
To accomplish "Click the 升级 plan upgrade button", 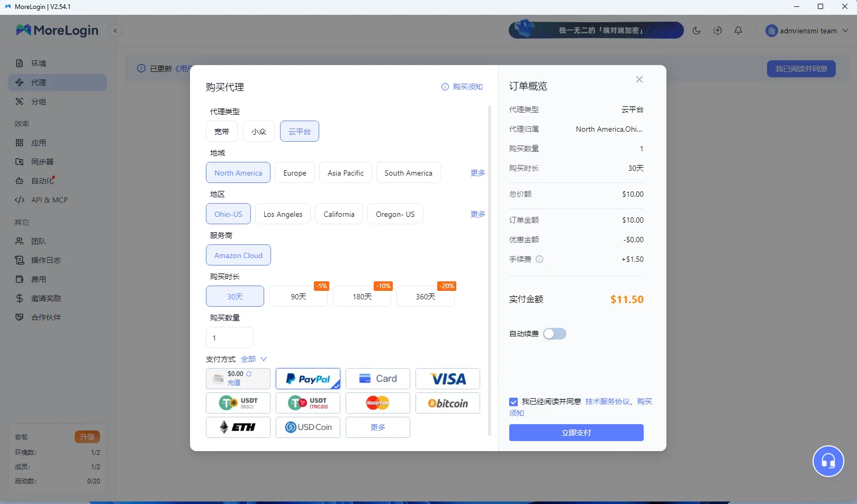I will click(87, 437).
